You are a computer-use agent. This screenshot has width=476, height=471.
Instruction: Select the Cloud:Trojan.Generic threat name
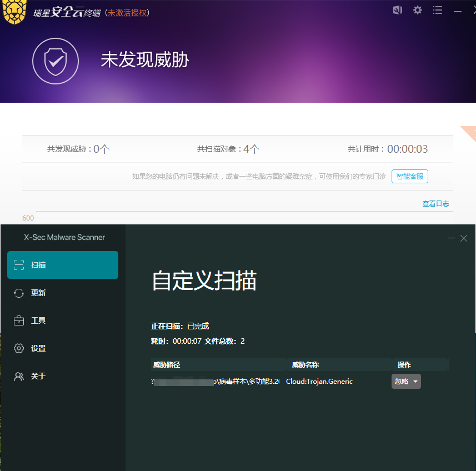pyautogui.click(x=319, y=382)
